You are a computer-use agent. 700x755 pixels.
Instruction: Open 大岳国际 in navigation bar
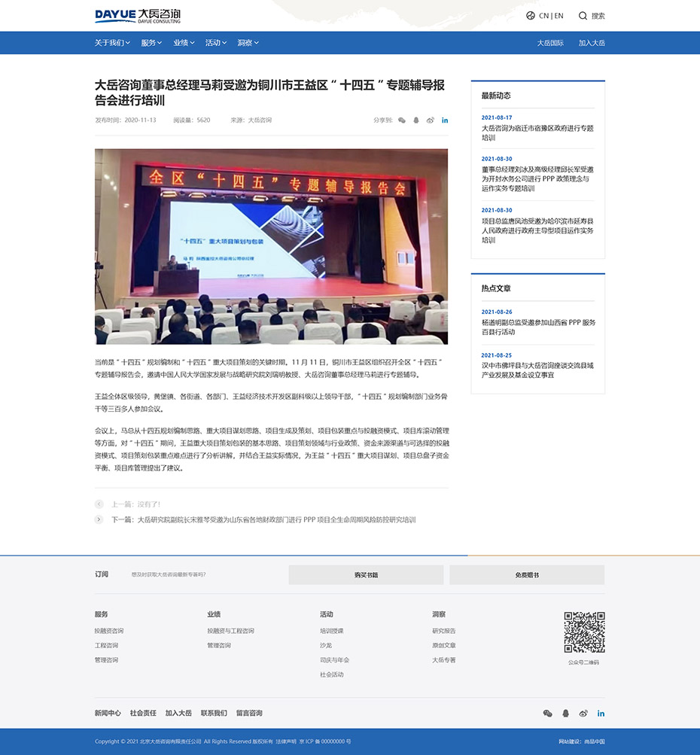[x=550, y=43]
